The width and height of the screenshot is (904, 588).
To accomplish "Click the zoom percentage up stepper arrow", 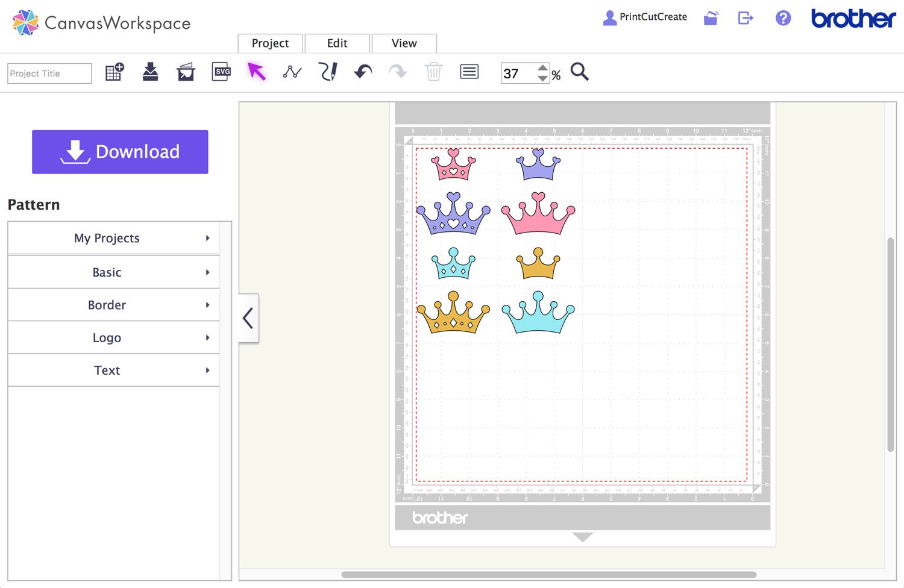I will coord(542,67).
